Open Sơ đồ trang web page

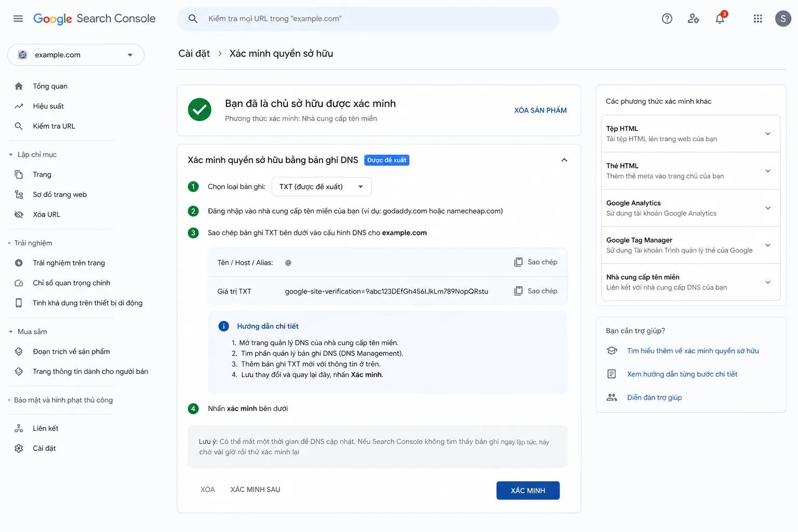click(60, 195)
